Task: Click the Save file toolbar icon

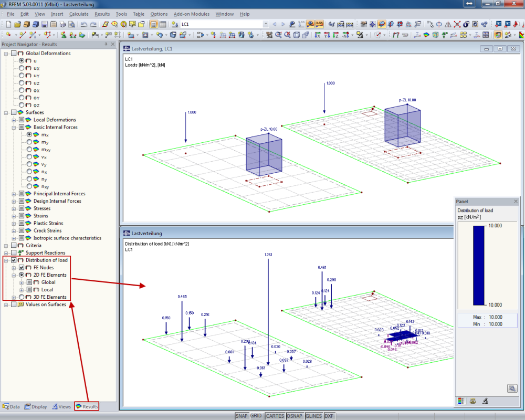Action: coord(45,24)
